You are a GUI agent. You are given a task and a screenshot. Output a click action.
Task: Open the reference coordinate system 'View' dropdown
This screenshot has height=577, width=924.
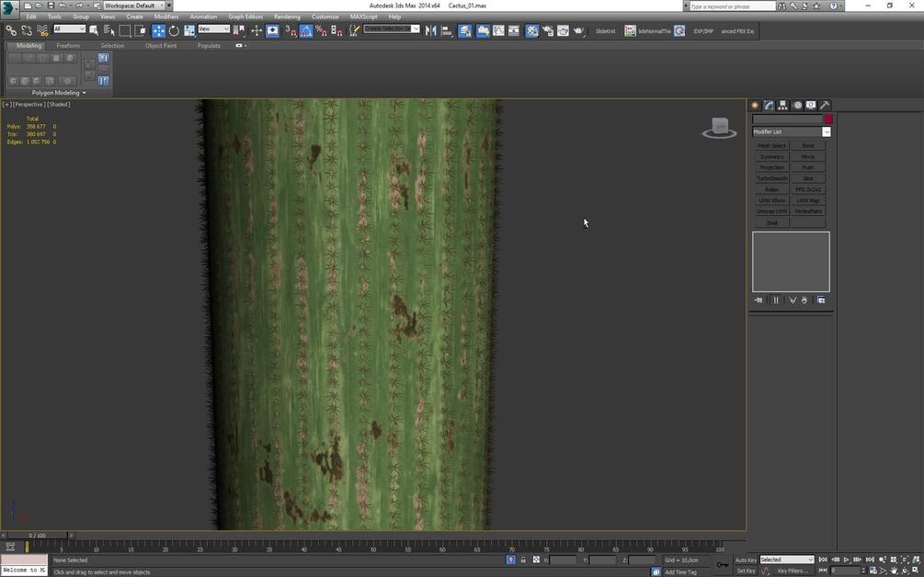pyautogui.click(x=214, y=28)
